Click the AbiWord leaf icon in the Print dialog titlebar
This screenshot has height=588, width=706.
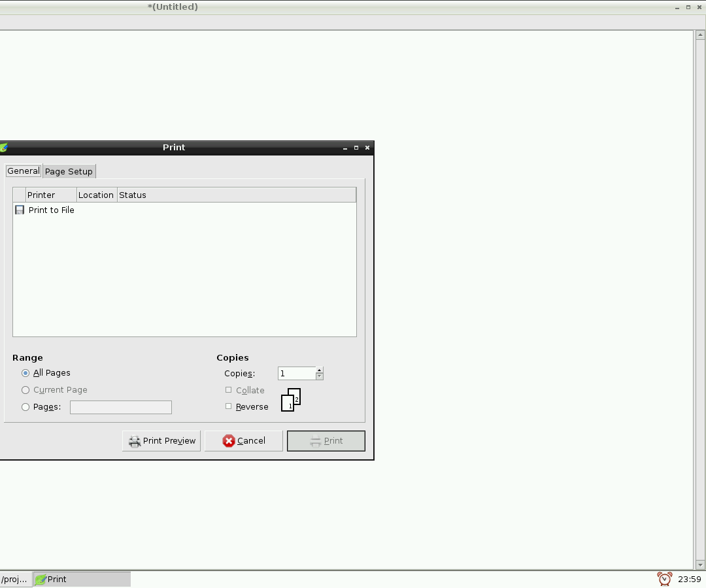click(x=5, y=147)
